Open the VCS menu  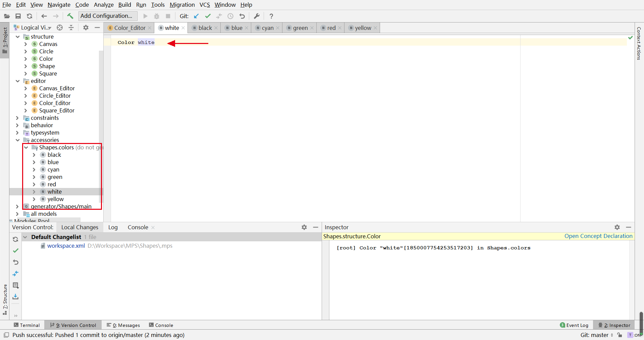point(204,5)
